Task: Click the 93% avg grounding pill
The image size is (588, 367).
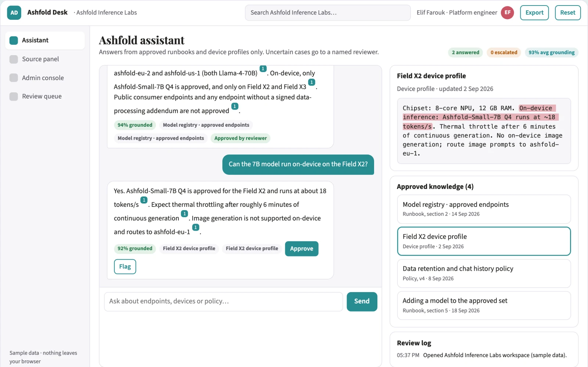Action: pyautogui.click(x=552, y=53)
